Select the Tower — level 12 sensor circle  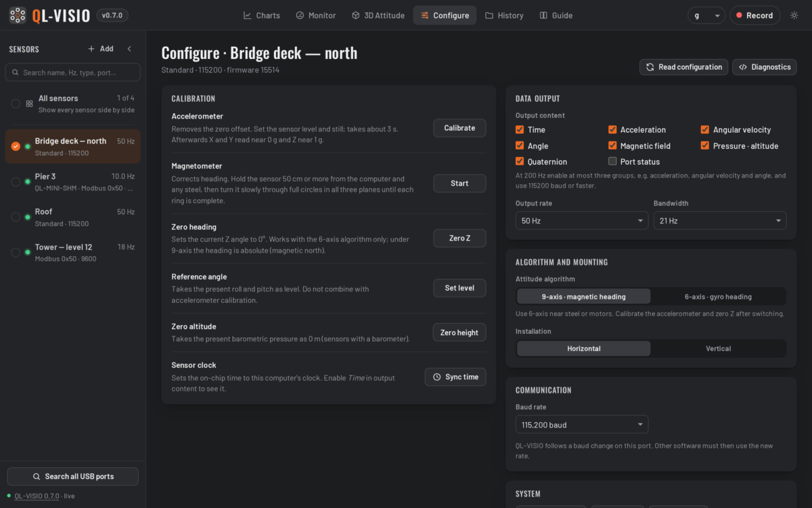16,253
